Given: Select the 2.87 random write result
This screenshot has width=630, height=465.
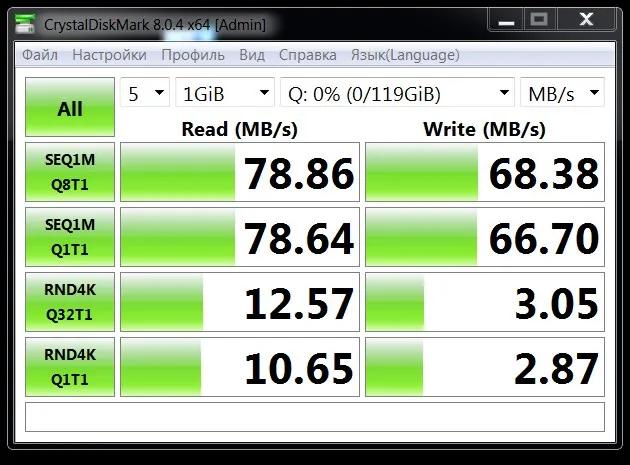Looking at the screenshot, I should click(x=485, y=367).
